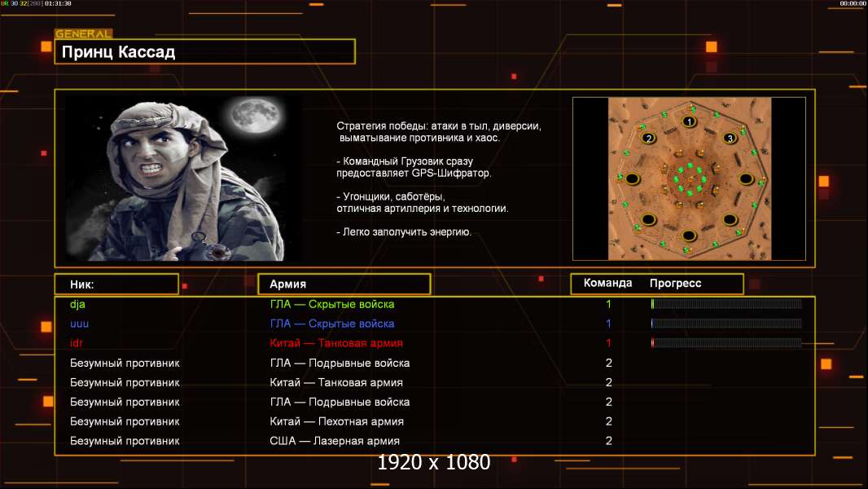Click the GENERAL label tag
Image resolution: width=868 pixels, height=489 pixels.
[x=84, y=33]
